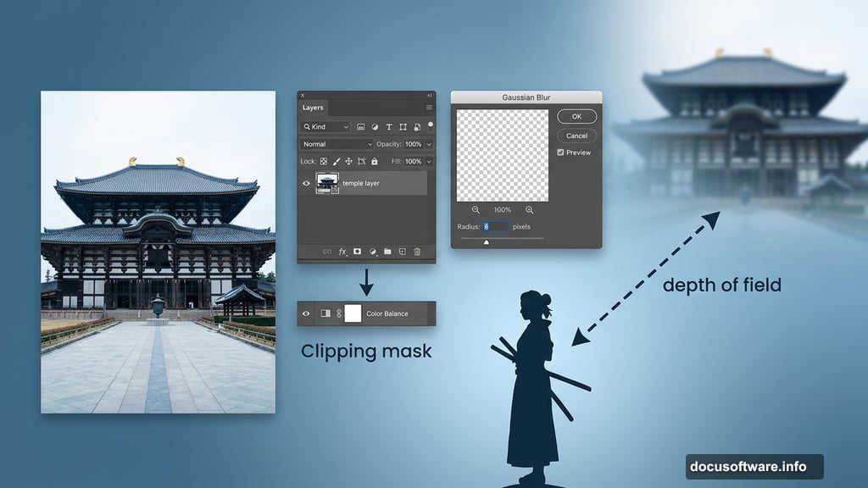Click the Radius input field
The image size is (868, 488).
pos(498,227)
